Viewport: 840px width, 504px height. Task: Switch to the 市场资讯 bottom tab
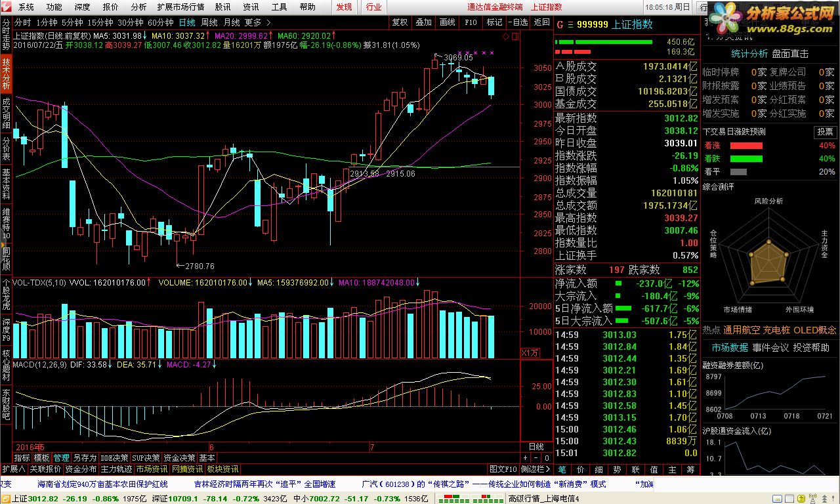pos(152,469)
